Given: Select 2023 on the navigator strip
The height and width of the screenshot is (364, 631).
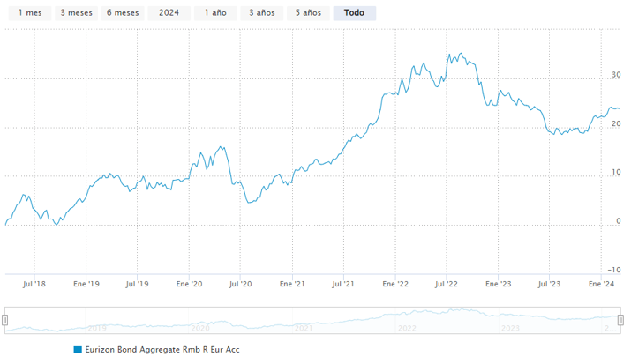Looking at the screenshot, I should (x=510, y=327).
